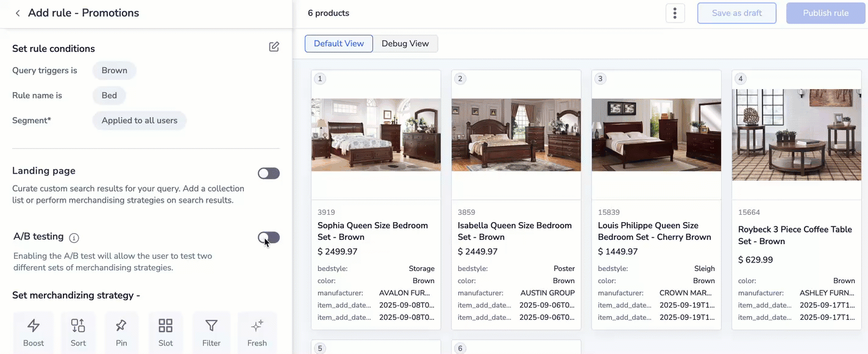This screenshot has height=354, width=868.
Task: Click position badge 1 on Sophia card
Action: pos(320,79)
